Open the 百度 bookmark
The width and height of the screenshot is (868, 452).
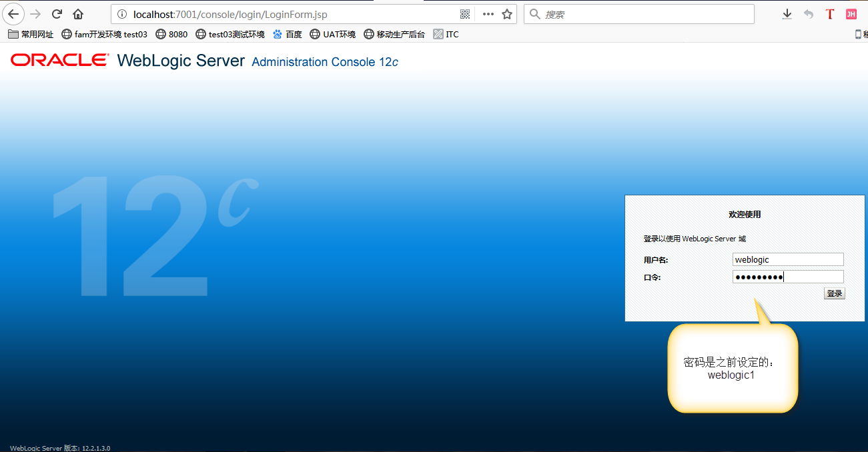coord(288,34)
